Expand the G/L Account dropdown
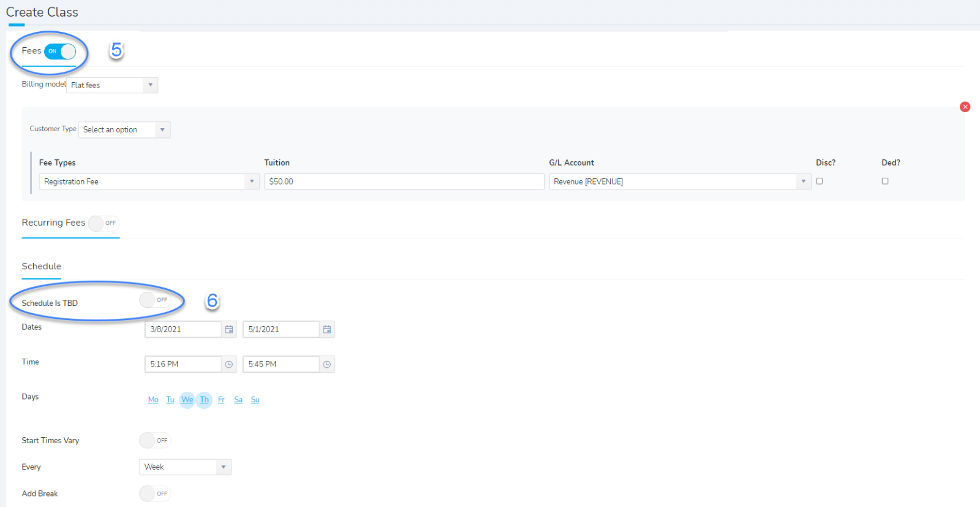 point(680,181)
